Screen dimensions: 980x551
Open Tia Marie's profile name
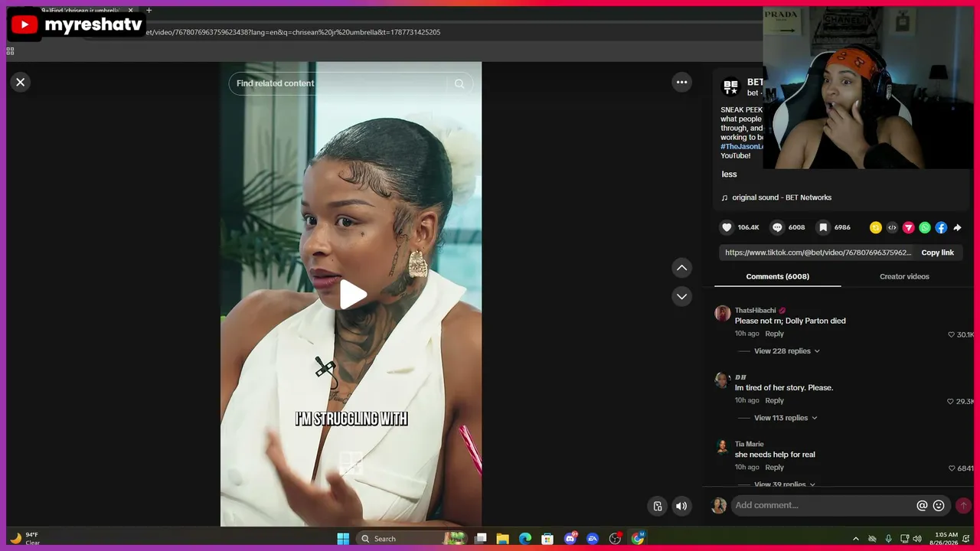(x=749, y=444)
